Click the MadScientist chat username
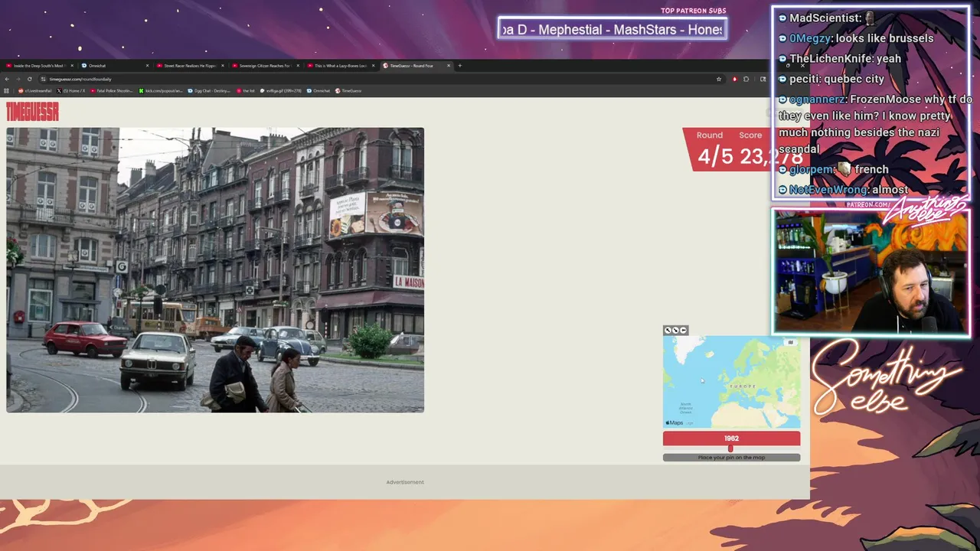 pos(825,18)
